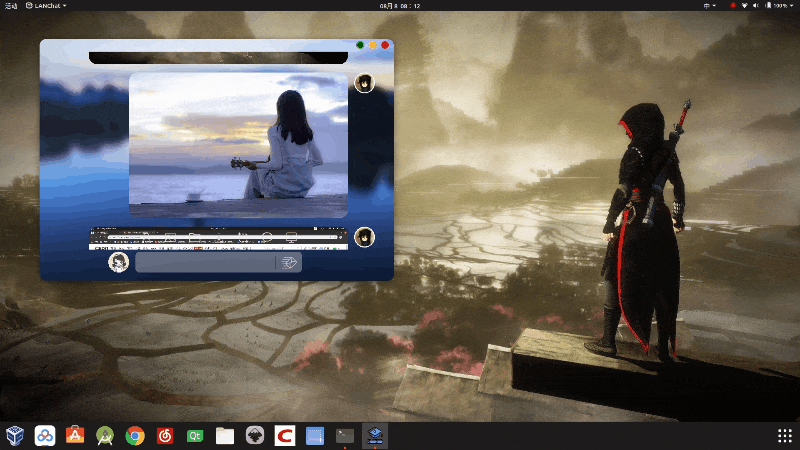Open the clock and calendar panel
Image resolution: width=800 pixels, height=450 pixels.
point(399,6)
